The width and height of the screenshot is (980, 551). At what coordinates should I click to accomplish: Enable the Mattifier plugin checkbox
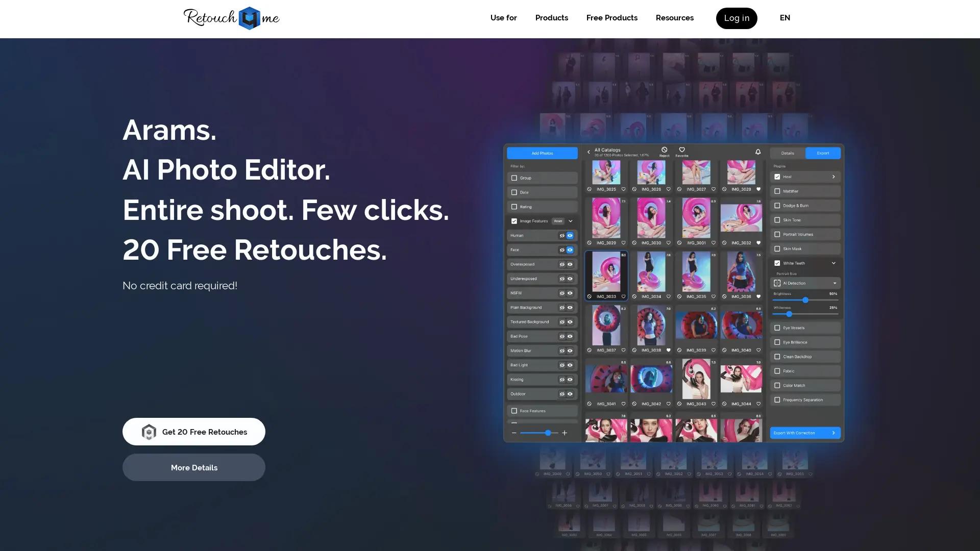pos(777,191)
